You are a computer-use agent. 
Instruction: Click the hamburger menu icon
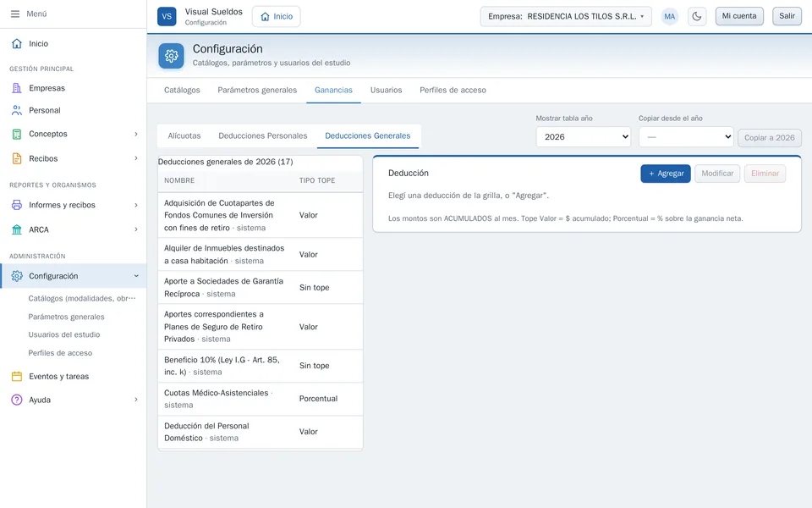coord(15,14)
